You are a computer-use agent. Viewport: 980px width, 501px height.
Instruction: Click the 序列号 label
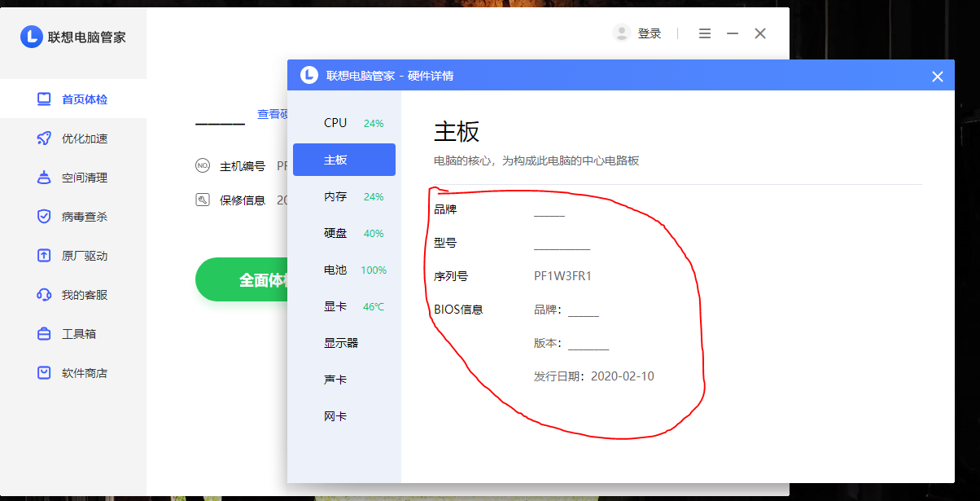(451, 276)
